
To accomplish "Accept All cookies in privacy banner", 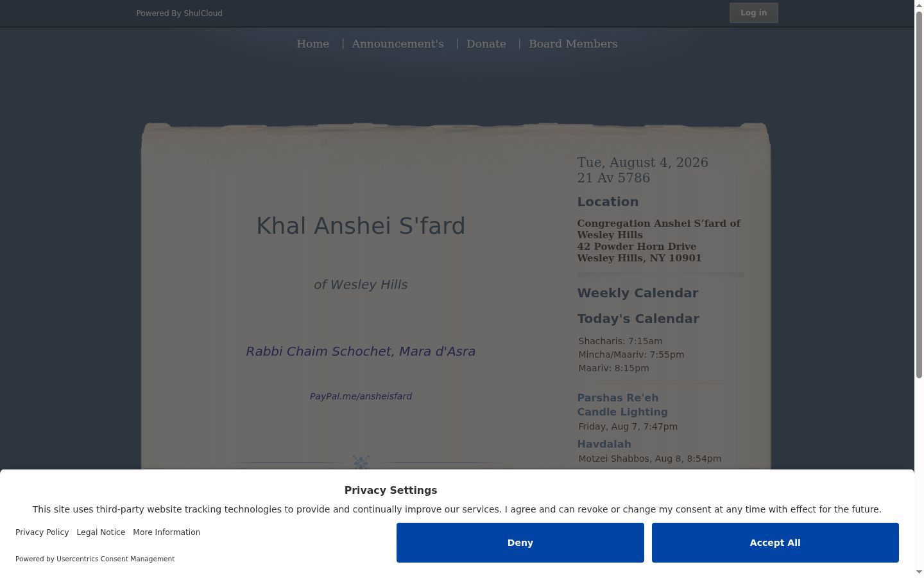I will (x=775, y=543).
